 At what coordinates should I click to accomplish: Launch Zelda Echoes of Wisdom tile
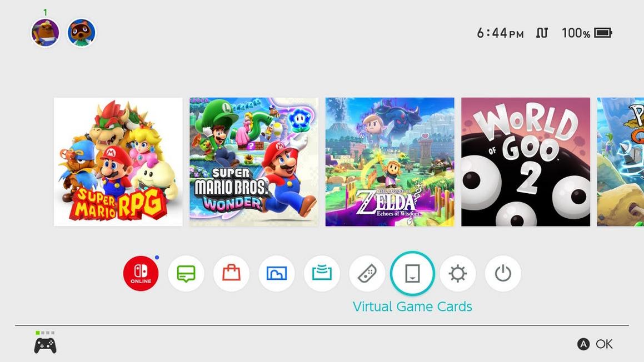390,162
